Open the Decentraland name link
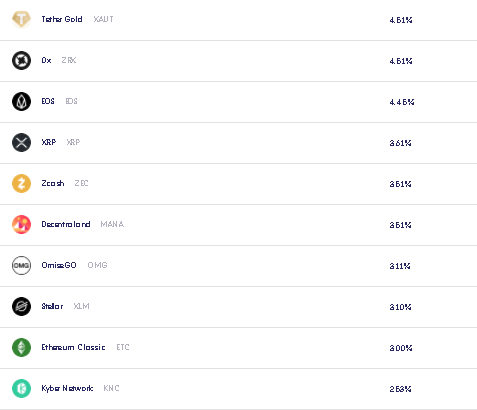 point(66,224)
